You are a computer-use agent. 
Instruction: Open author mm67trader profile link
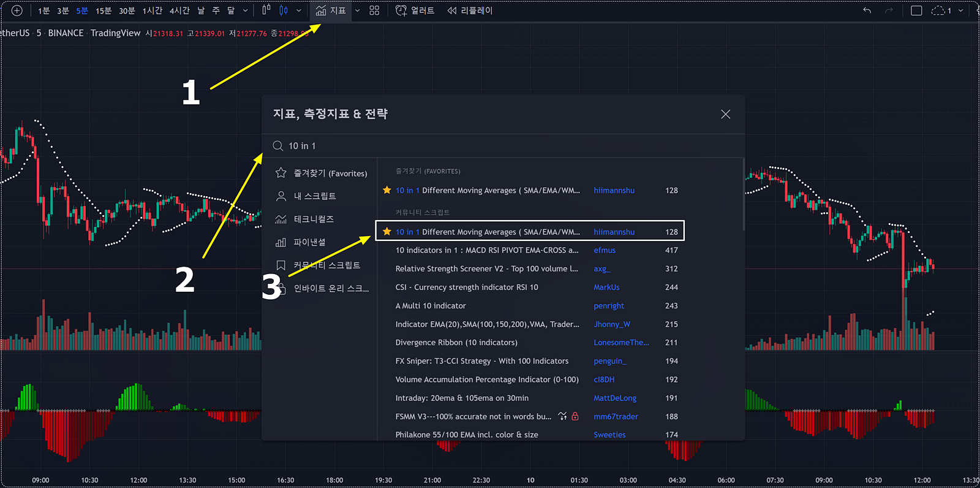(x=616, y=416)
